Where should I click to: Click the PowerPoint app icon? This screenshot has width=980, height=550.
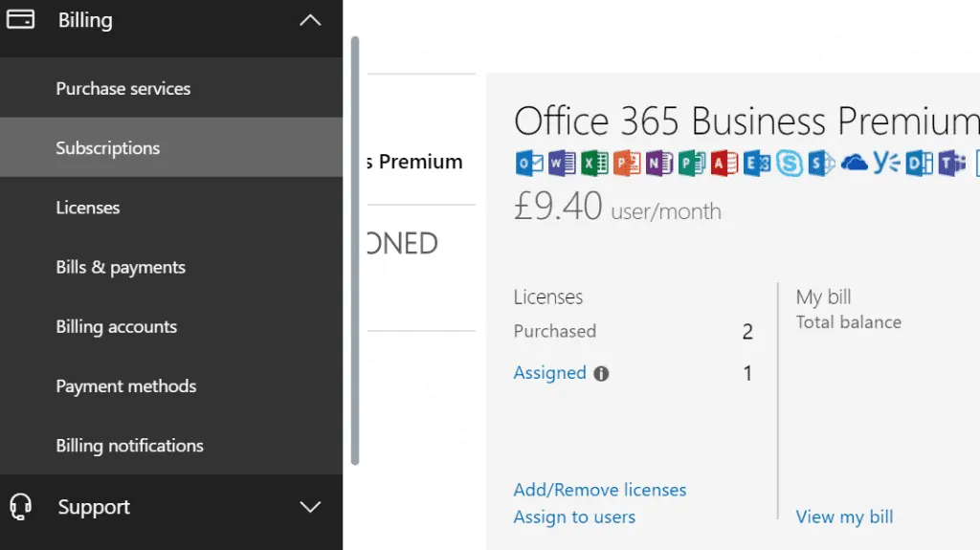tap(627, 164)
